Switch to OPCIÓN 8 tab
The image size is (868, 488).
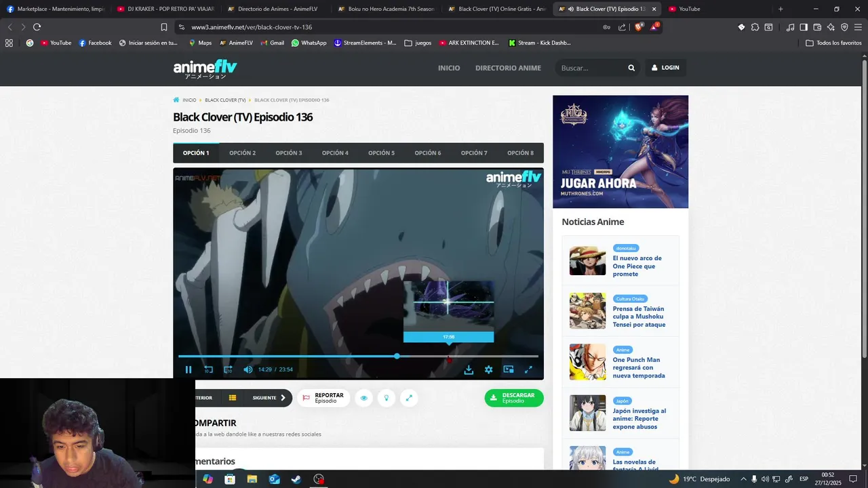520,153
